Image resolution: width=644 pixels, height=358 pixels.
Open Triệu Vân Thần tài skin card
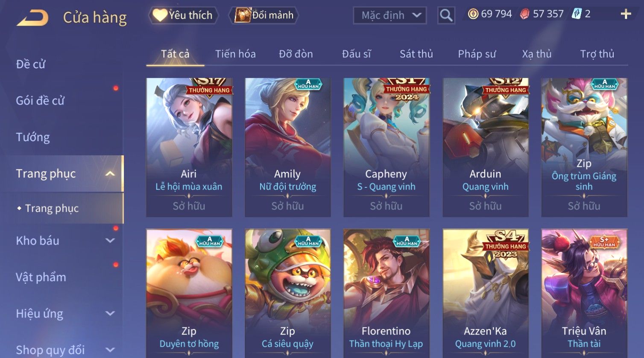584,294
